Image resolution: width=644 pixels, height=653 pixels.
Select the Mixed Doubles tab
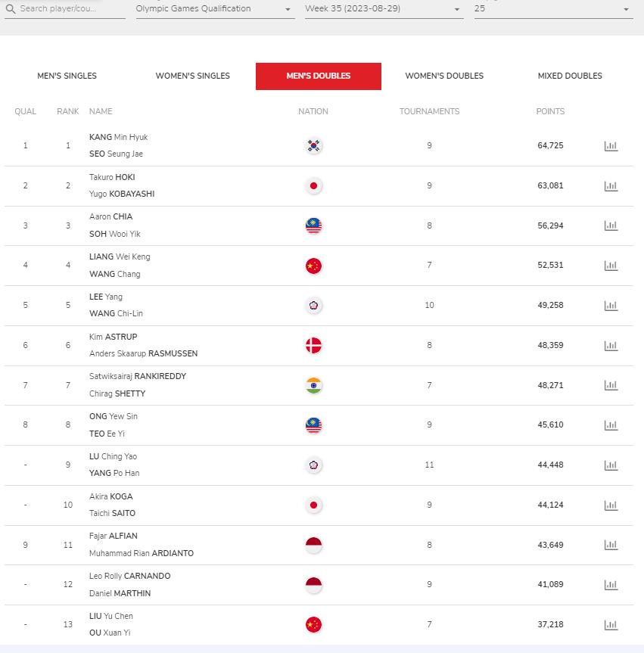pos(570,76)
